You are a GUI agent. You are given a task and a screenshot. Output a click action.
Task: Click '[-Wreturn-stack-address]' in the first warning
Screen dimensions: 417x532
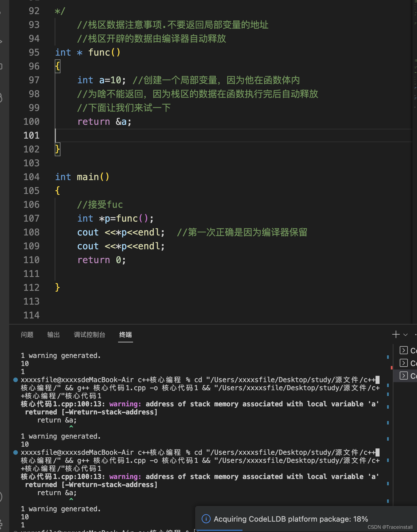click(109, 412)
